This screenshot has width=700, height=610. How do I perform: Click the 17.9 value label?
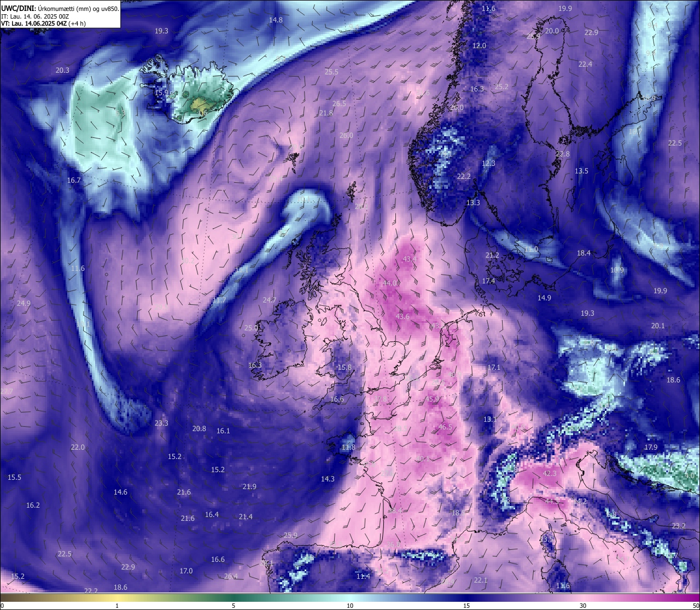pyautogui.click(x=651, y=447)
